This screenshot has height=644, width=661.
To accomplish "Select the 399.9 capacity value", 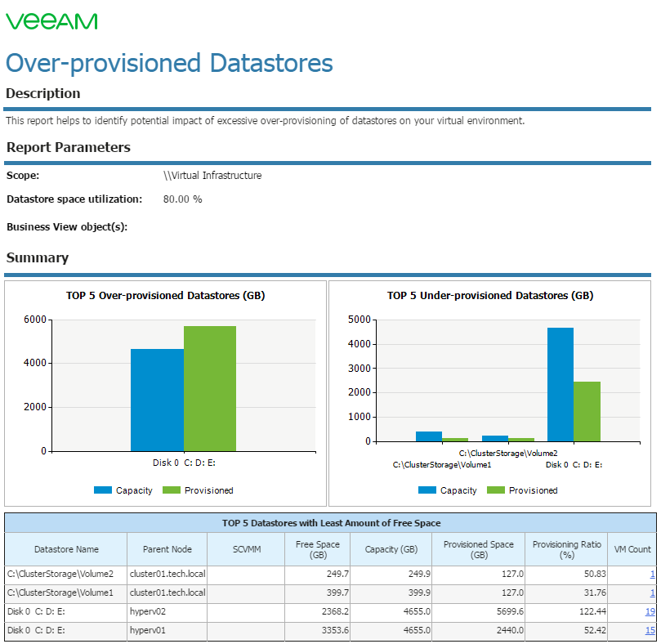I will 419,593.
